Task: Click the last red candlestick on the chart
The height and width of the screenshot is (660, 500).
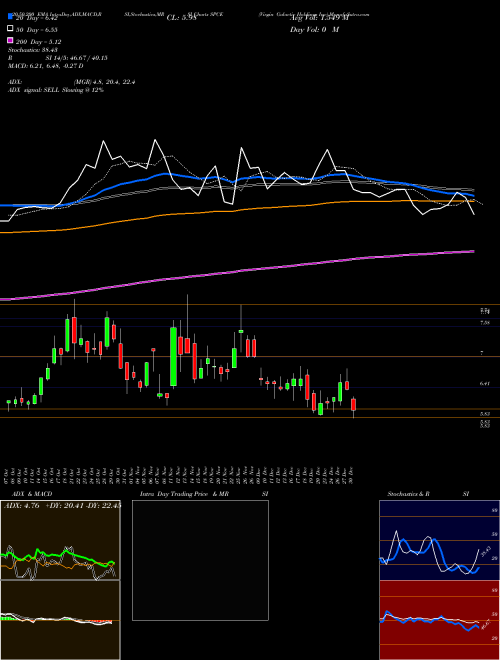Action: [x=354, y=405]
